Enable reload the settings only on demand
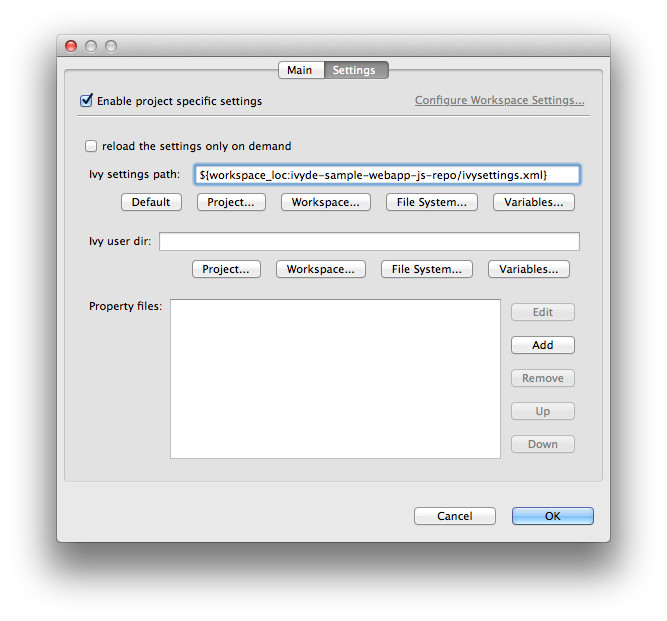667x621 pixels. 92,146
